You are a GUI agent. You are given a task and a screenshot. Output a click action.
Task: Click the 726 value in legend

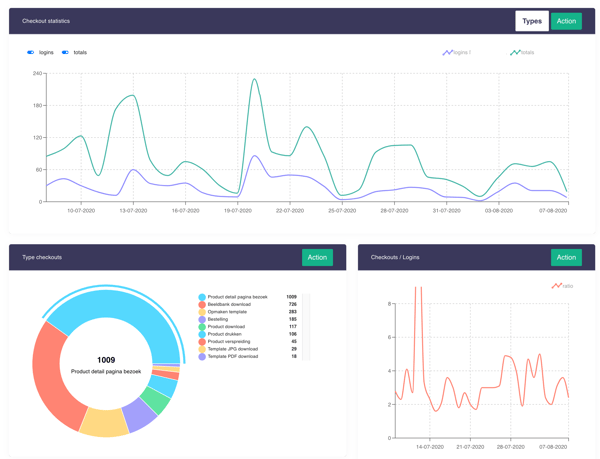pos(293,304)
